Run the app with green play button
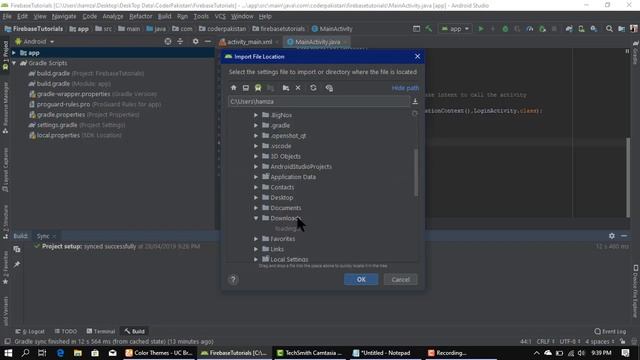Screen dimensions: 640x360 point(481,29)
